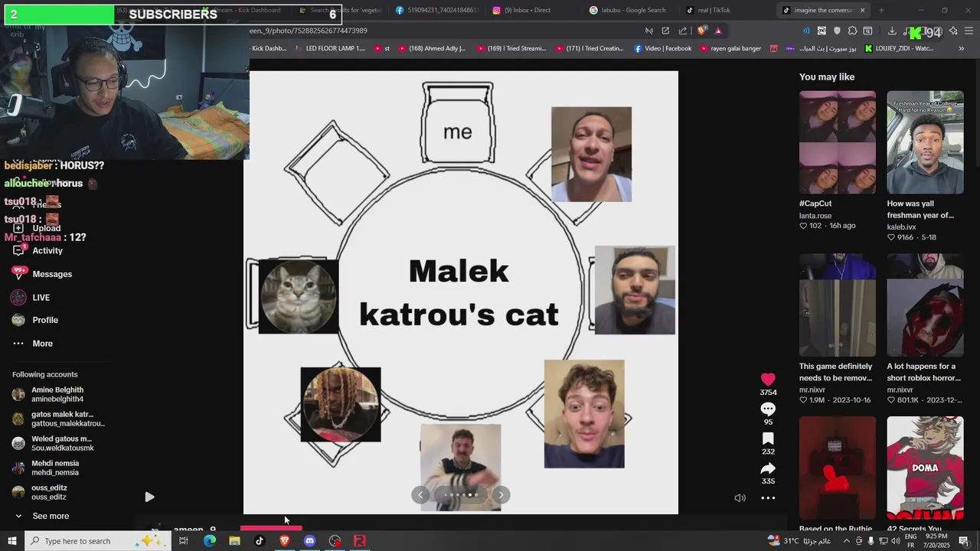Open File Explorer from the taskbar
Screen dimensions: 980x551
[234, 541]
